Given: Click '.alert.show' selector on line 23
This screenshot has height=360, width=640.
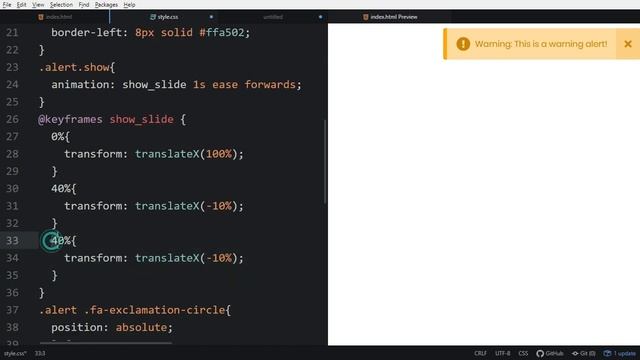Looking at the screenshot, I should tap(74, 67).
